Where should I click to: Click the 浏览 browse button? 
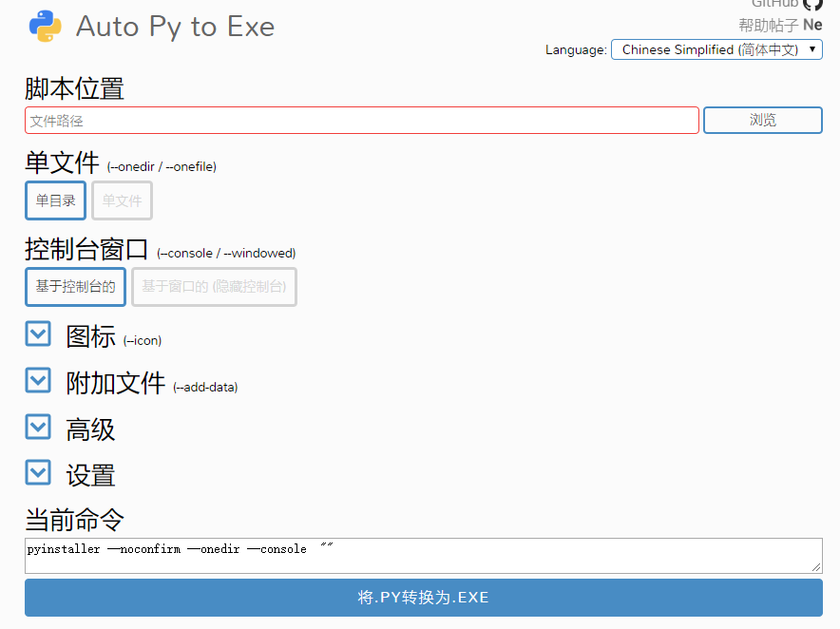762,120
